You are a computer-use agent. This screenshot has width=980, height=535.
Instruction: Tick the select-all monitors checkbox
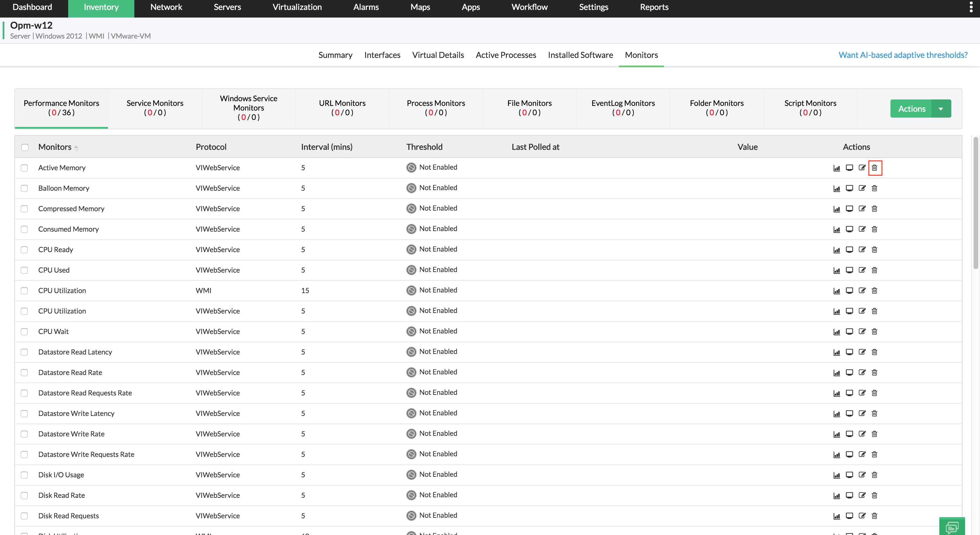(25, 147)
